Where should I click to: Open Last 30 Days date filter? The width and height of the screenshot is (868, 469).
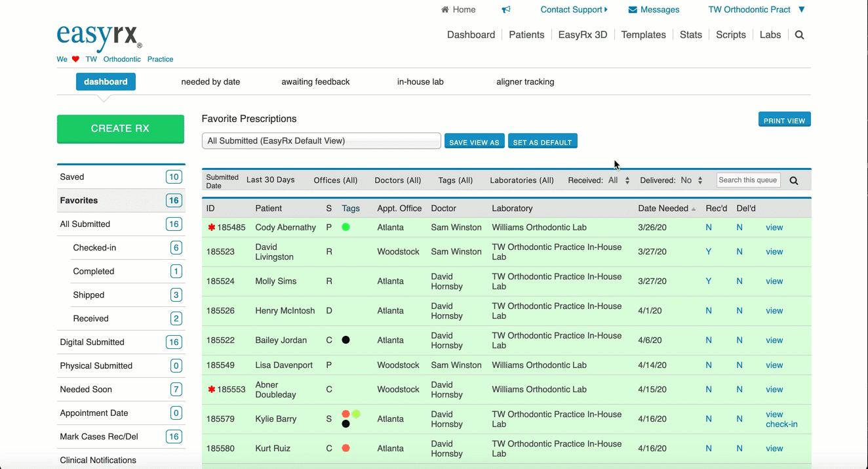click(x=271, y=180)
